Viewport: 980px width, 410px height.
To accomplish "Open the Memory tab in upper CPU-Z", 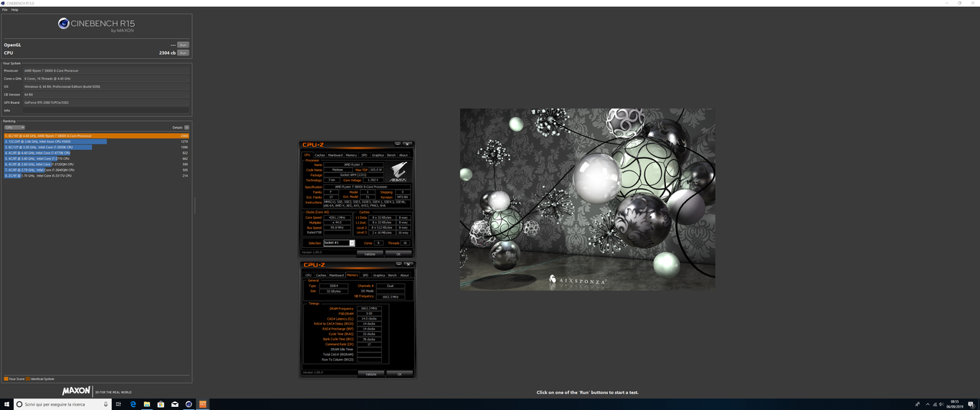I will tap(351, 155).
